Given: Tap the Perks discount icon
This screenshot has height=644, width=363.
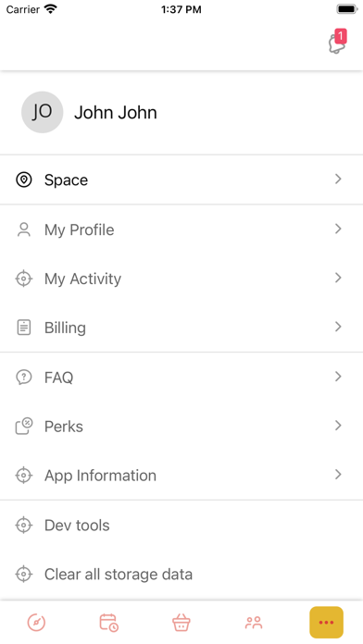Looking at the screenshot, I should [24, 426].
